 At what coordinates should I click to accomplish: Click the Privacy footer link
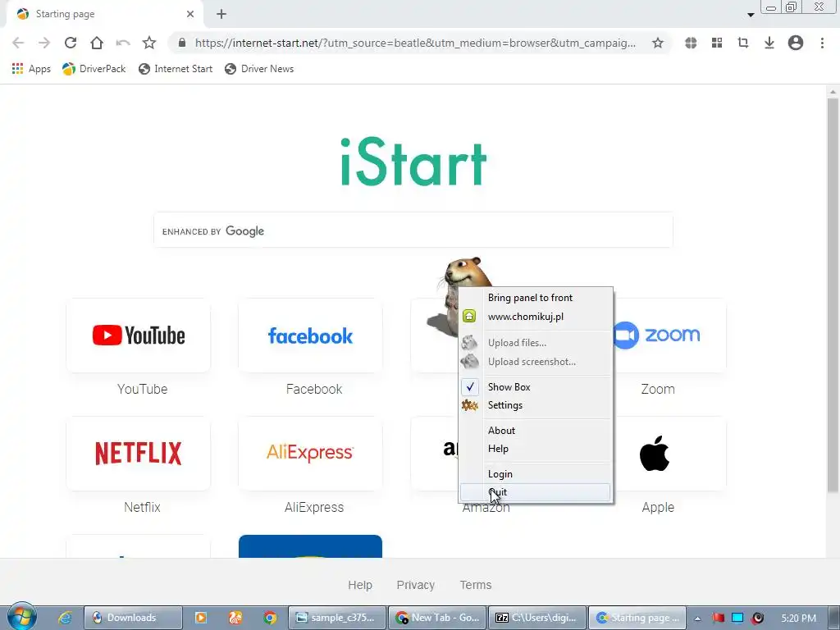click(x=416, y=585)
